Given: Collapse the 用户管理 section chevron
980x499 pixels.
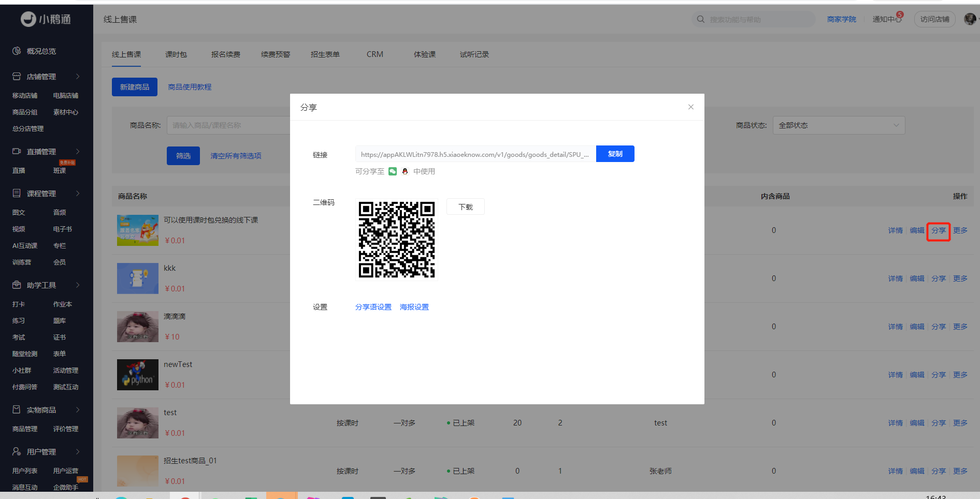Looking at the screenshot, I should [x=78, y=451].
